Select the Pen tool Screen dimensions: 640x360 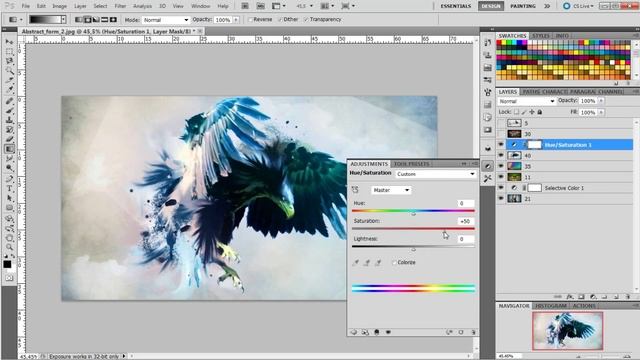pyautogui.click(x=9, y=179)
